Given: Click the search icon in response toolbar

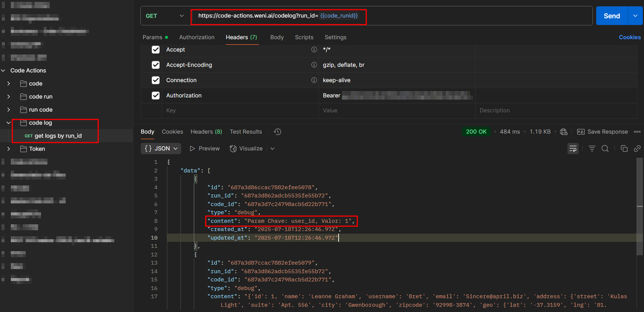Looking at the screenshot, I should pyautogui.click(x=605, y=149).
